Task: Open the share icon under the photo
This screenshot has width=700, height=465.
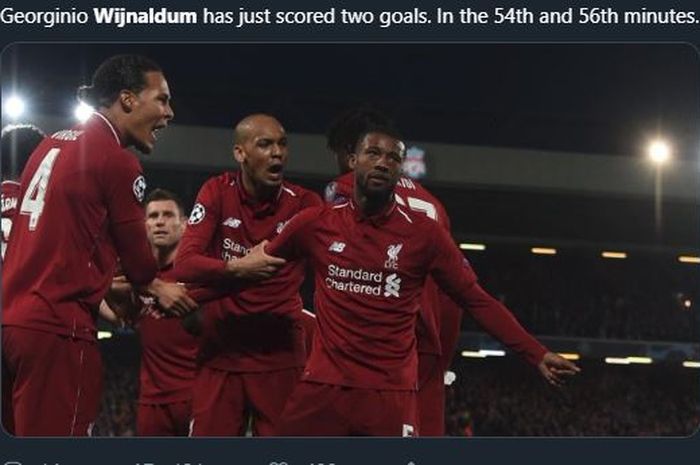Action: (411, 463)
